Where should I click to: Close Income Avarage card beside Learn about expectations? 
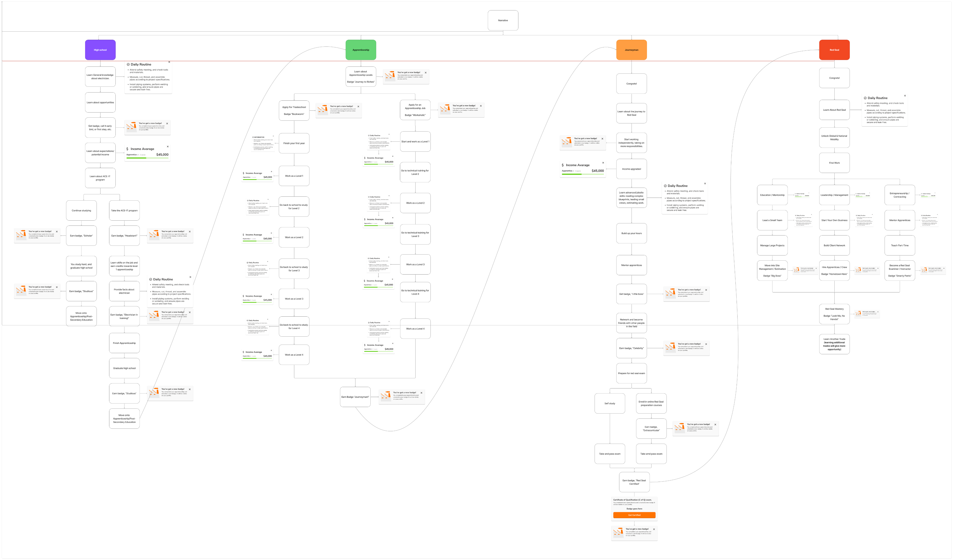[168, 147]
